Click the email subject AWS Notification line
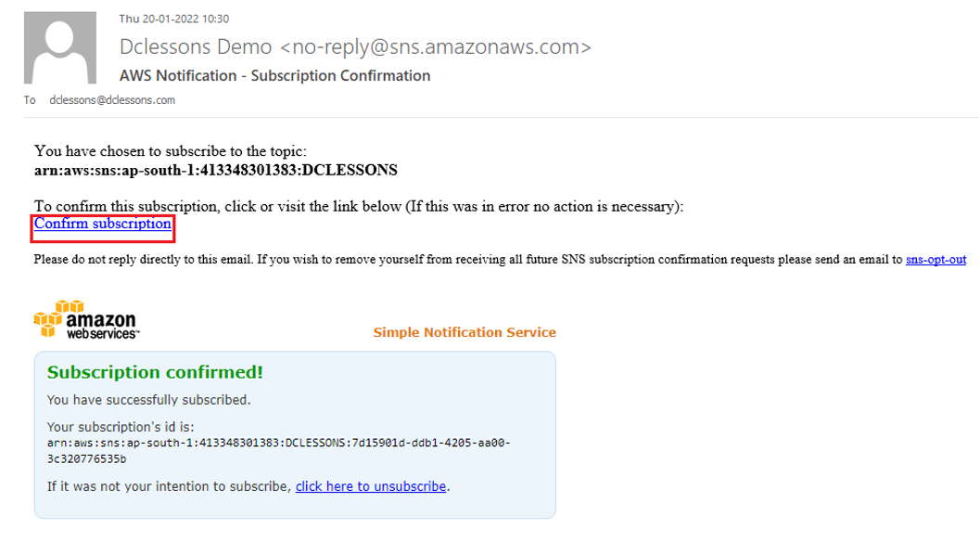The height and width of the screenshot is (554, 980). 275,76
